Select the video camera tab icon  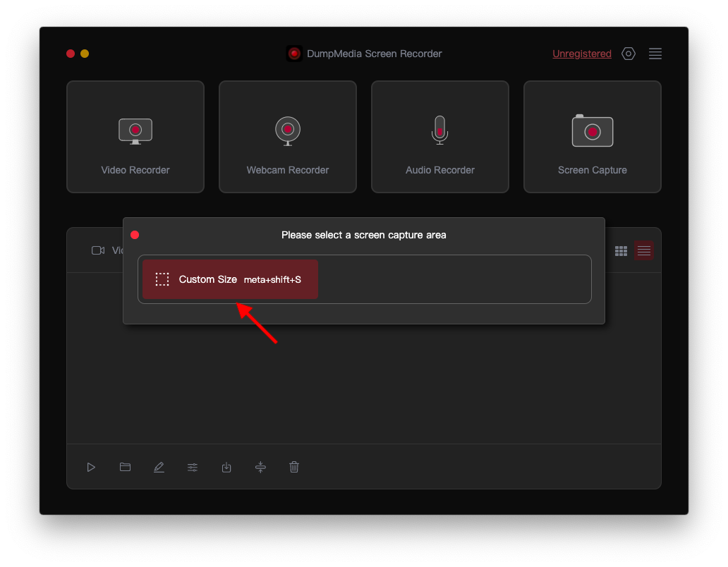98,250
